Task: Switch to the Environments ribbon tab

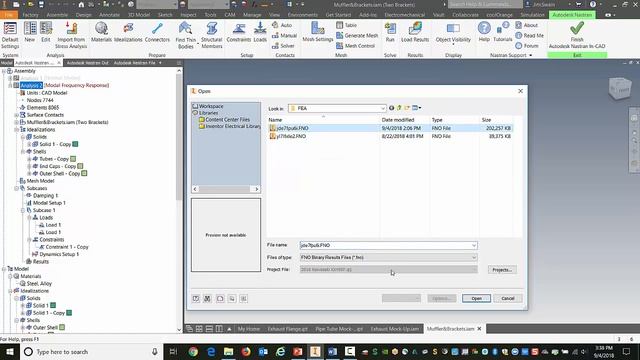Action: (x=302, y=15)
